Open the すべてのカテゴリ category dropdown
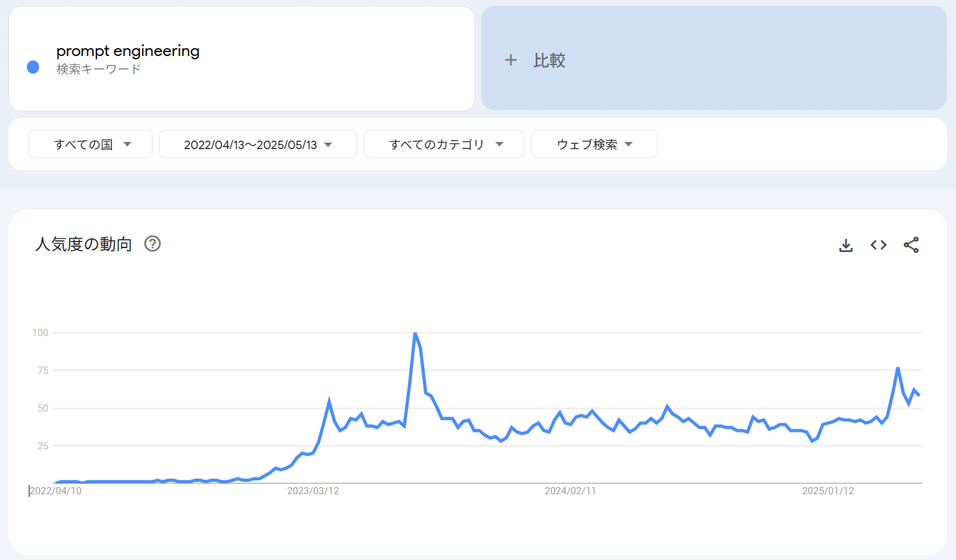The width and height of the screenshot is (956, 560). tap(444, 144)
